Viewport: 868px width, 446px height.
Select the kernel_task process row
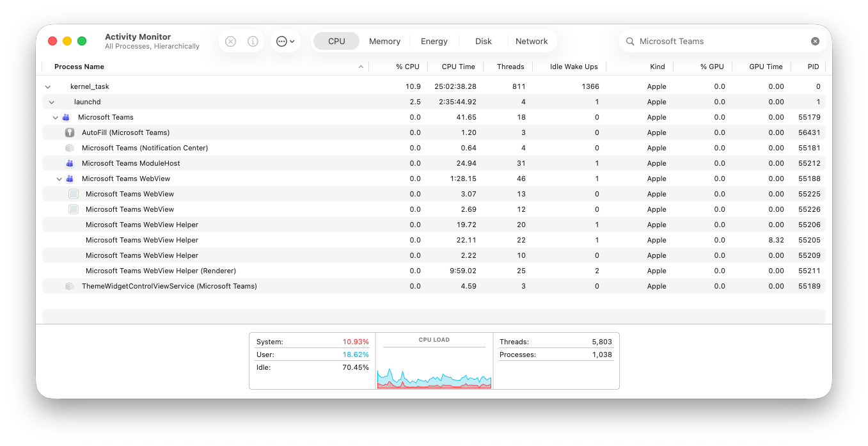pyautogui.click(x=434, y=86)
